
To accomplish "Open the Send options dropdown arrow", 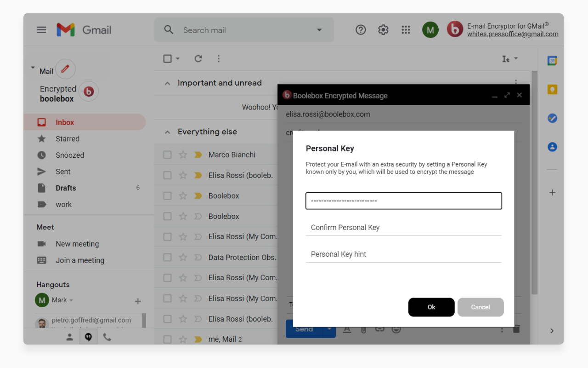I will [x=329, y=329].
